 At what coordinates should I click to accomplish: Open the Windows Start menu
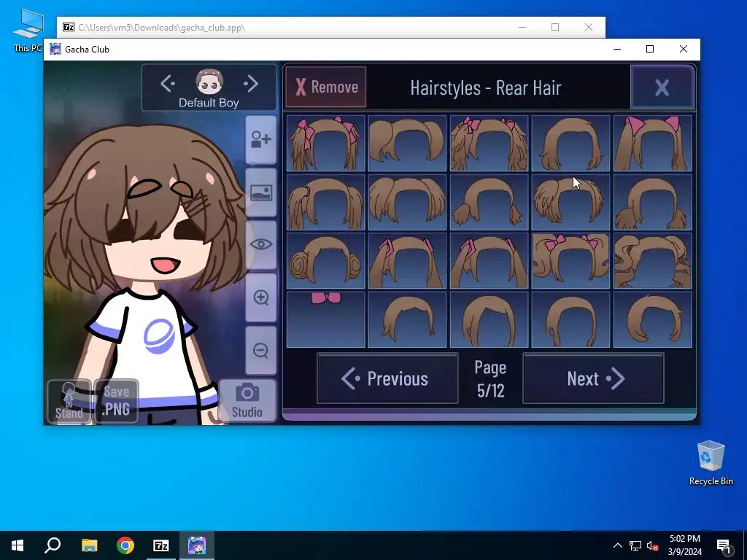coord(18,545)
